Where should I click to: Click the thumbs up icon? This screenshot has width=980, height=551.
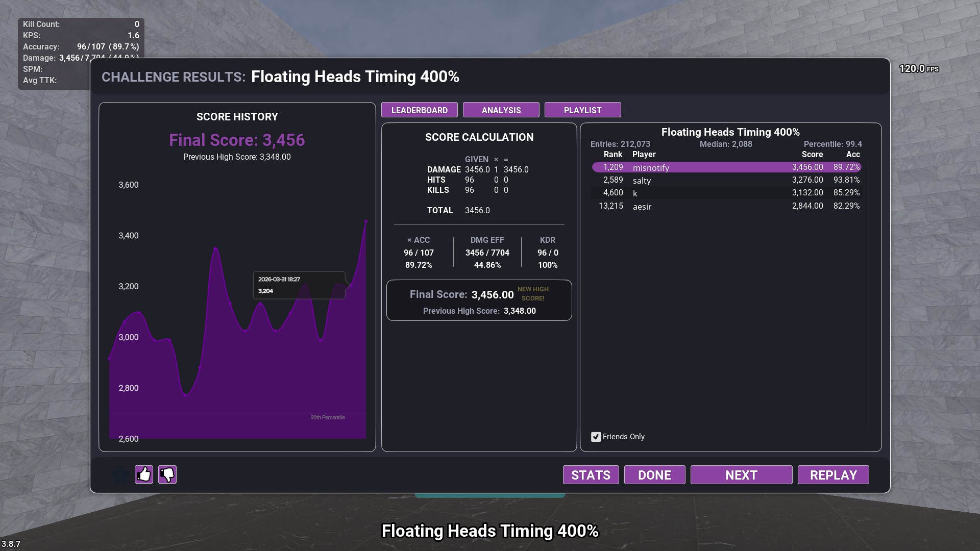[144, 474]
